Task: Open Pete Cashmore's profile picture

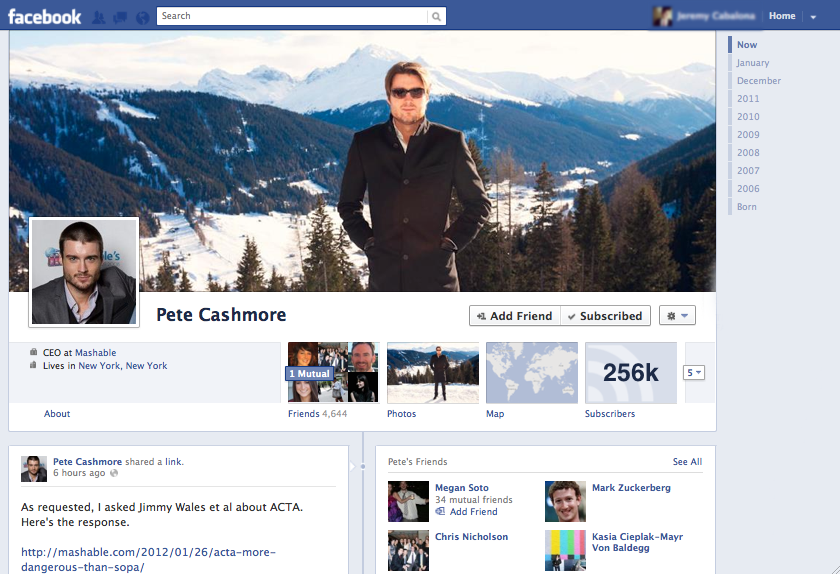Action: pyautogui.click(x=84, y=271)
